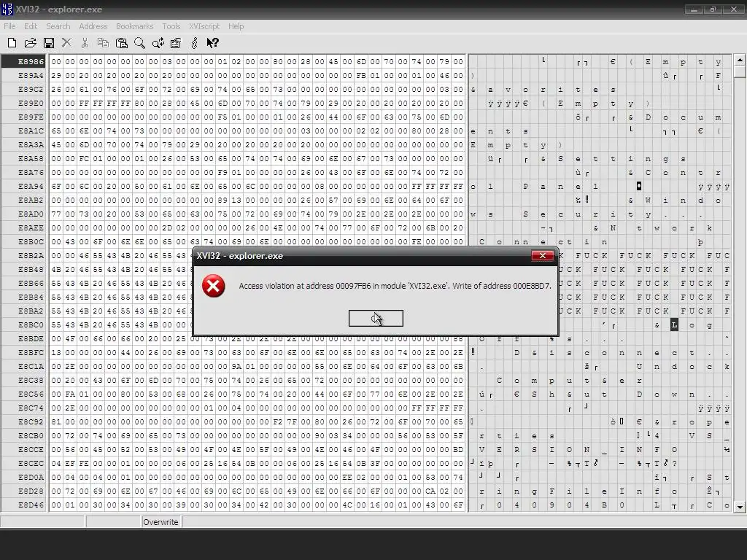This screenshot has width=747, height=560.
Task: Click highlighted 'L' character in text pane
Action: [674, 324]
